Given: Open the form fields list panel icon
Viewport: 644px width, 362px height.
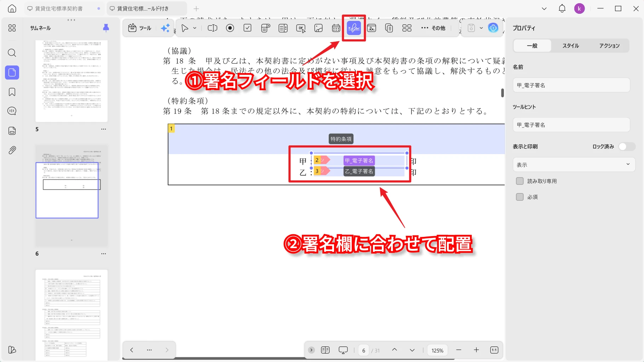Looking at the screenshot, I should point(12,131).
